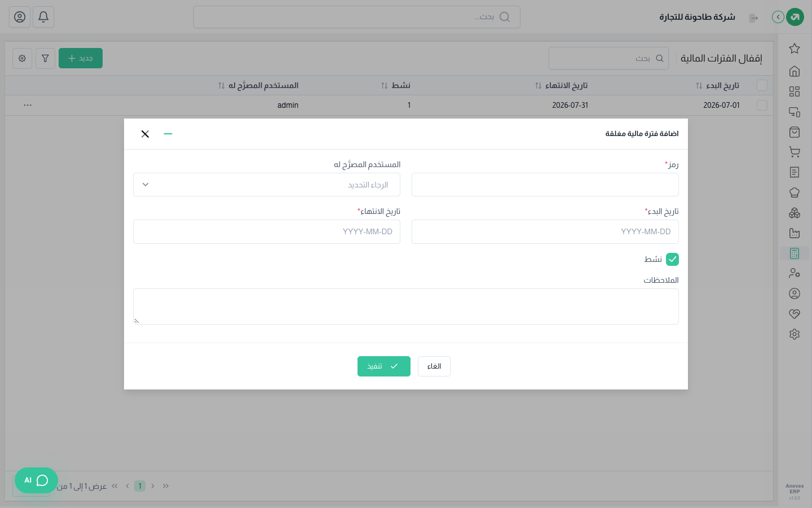Click the notifications bell icon

click(43, 17)
